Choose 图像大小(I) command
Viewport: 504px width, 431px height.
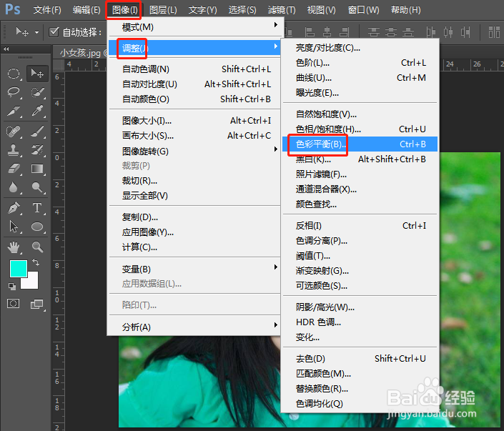coord(195,121)
